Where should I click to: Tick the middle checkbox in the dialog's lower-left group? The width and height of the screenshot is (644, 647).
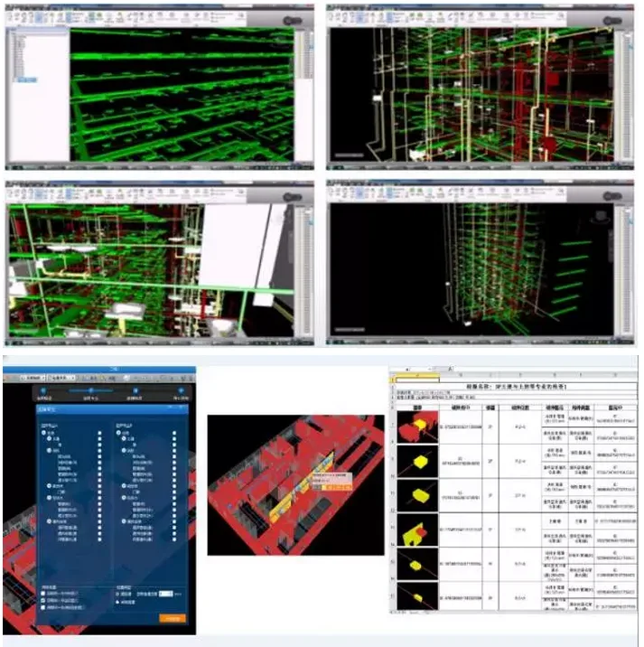coord(43,600)
